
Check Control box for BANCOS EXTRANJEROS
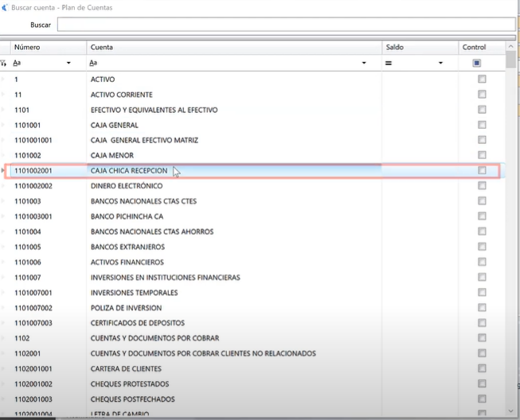[482, 247]
